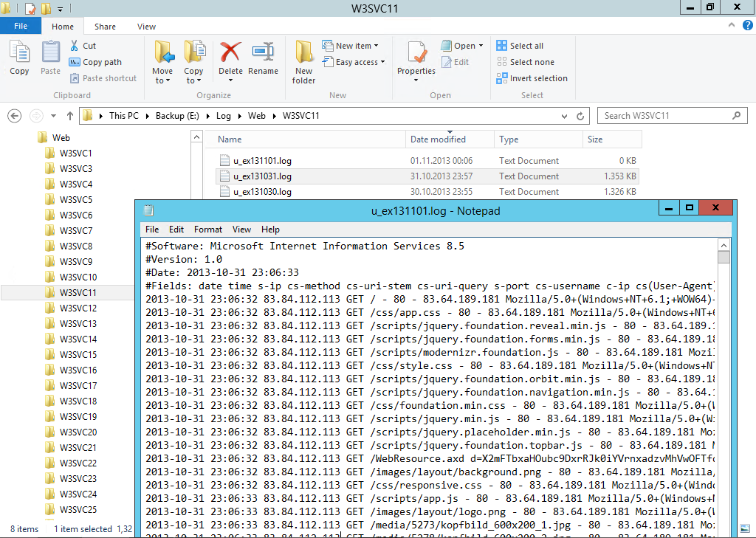This screenshot has width=756, height=538.
Task: Create a New folder from the ribbon
Action: (303, 61)
